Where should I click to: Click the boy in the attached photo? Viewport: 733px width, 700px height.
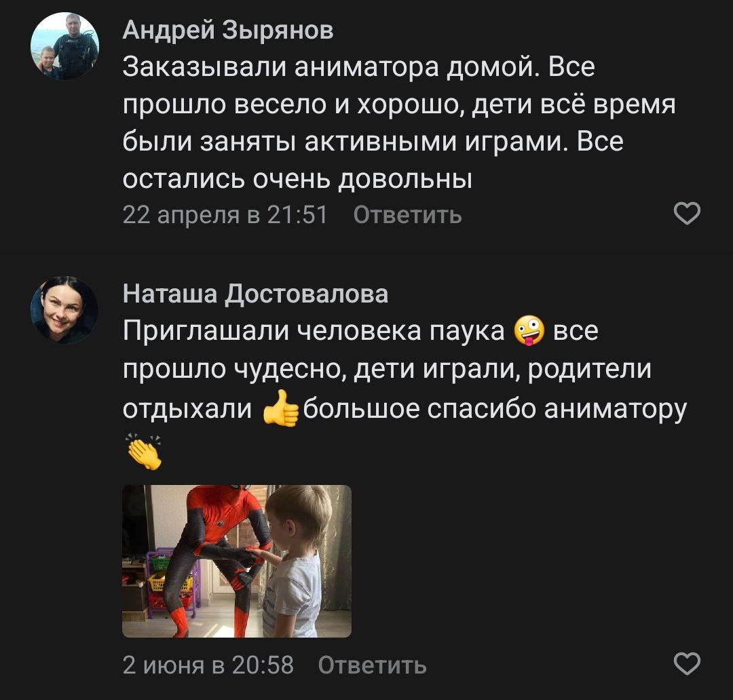click(295, 561)
